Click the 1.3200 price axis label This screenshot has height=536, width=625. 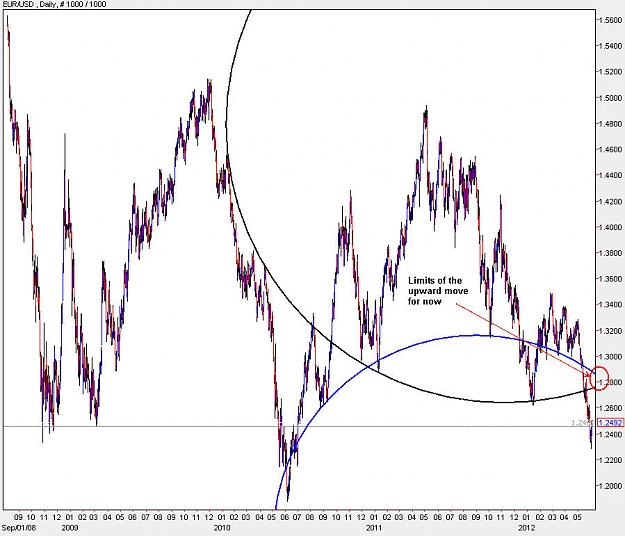point(611,331)
